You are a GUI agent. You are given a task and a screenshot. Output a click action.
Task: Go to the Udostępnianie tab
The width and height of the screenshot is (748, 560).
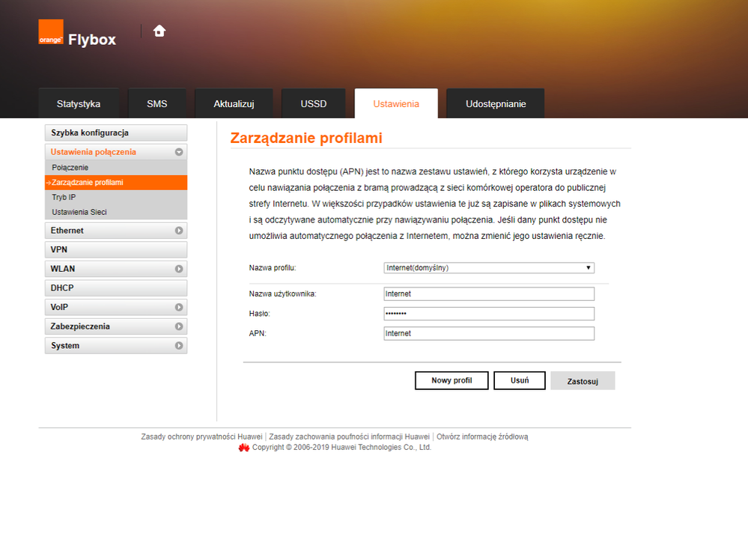496,104
